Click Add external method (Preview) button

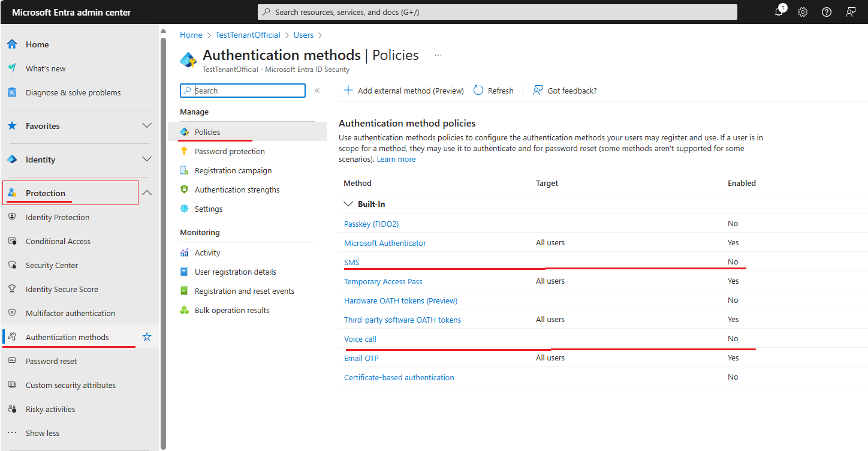click(x=404, y=91)
